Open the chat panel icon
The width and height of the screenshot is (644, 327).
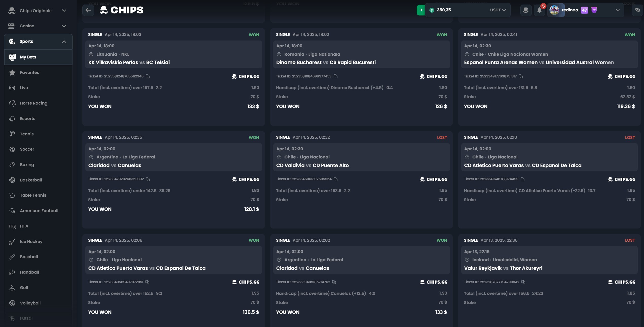coord(637,10)
